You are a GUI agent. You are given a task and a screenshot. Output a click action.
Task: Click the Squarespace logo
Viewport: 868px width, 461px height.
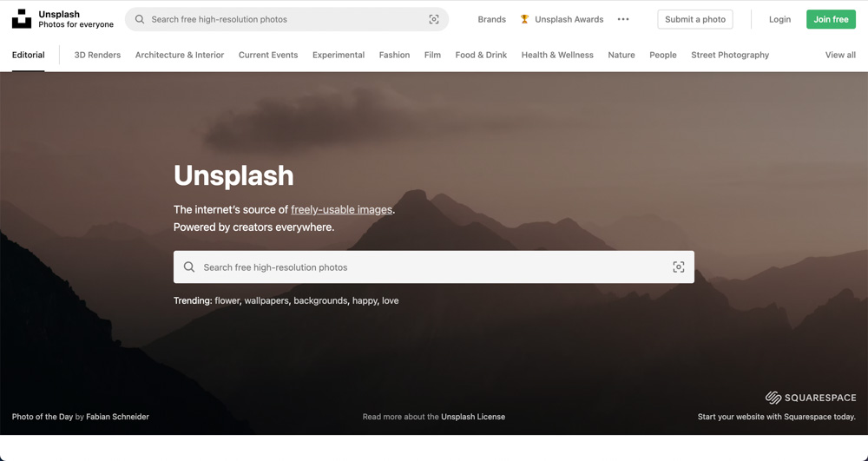coord(811,398)
